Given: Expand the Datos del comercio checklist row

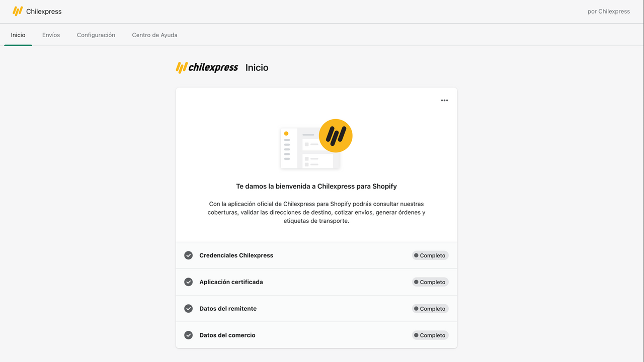Looking at the screenshot, I should 316,335.
